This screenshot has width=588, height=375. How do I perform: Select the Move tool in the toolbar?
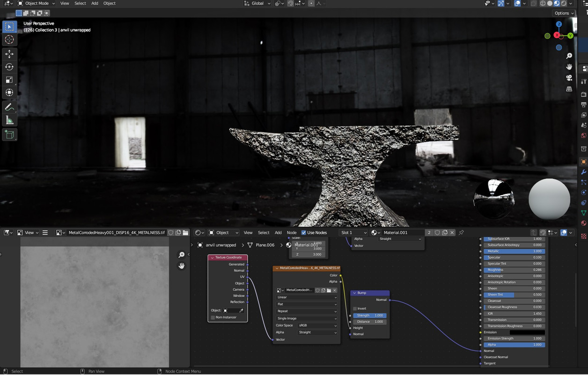click(x=9, y=54)
